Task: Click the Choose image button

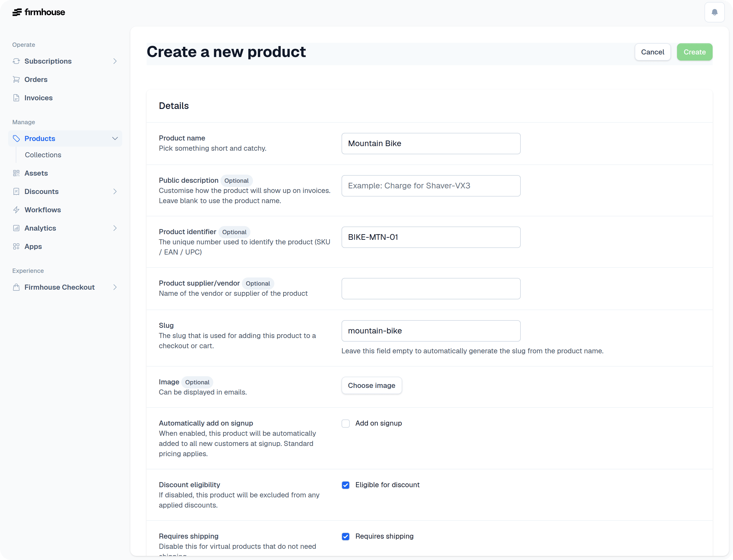Action: [371, 385]
